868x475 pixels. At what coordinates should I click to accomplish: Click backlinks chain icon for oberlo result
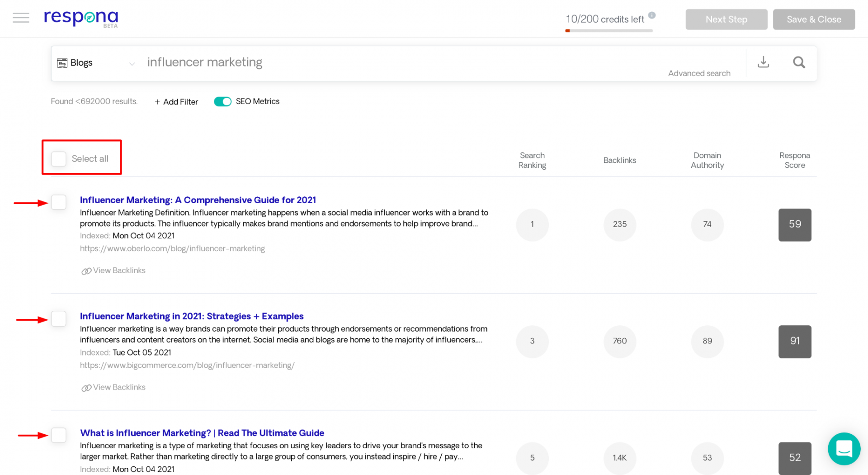[86, 271]
